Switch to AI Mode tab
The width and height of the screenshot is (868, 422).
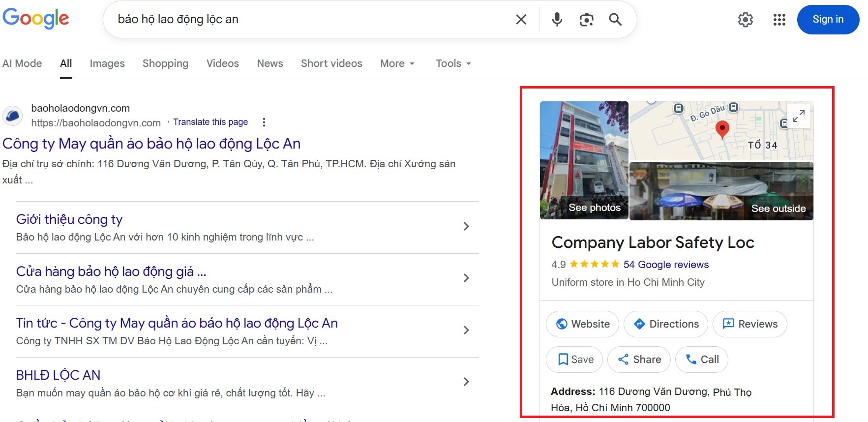coord(22,63)
